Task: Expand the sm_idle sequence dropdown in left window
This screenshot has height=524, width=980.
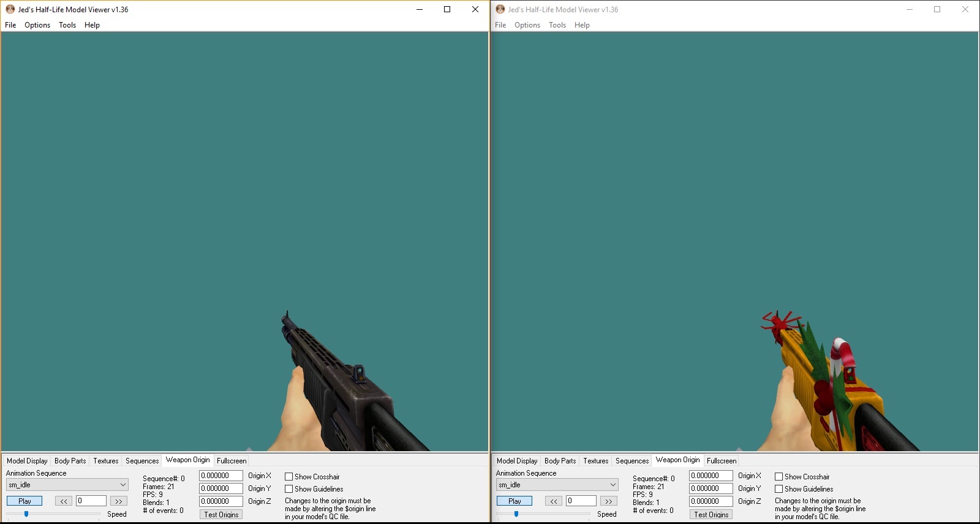Action: 67,485
